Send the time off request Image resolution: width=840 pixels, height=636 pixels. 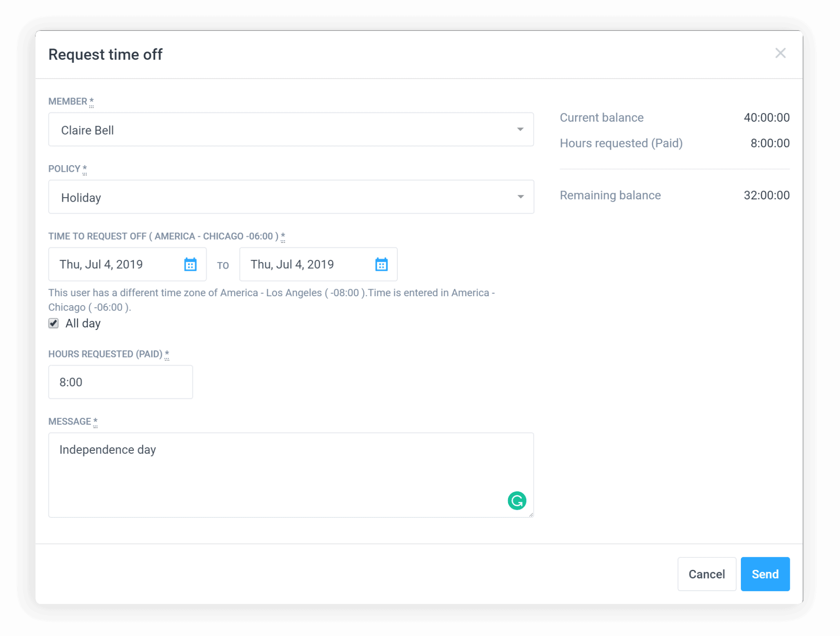coord(765,574)
